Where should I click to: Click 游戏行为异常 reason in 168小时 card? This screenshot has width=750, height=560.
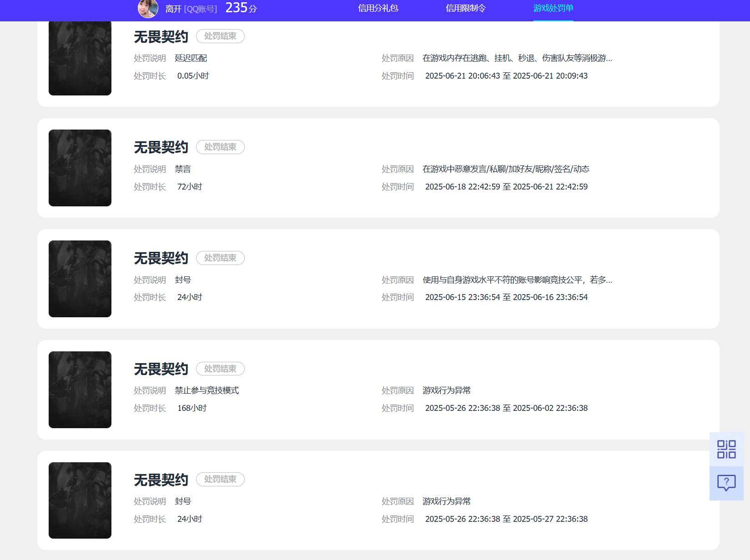click(x=447, y=390)
